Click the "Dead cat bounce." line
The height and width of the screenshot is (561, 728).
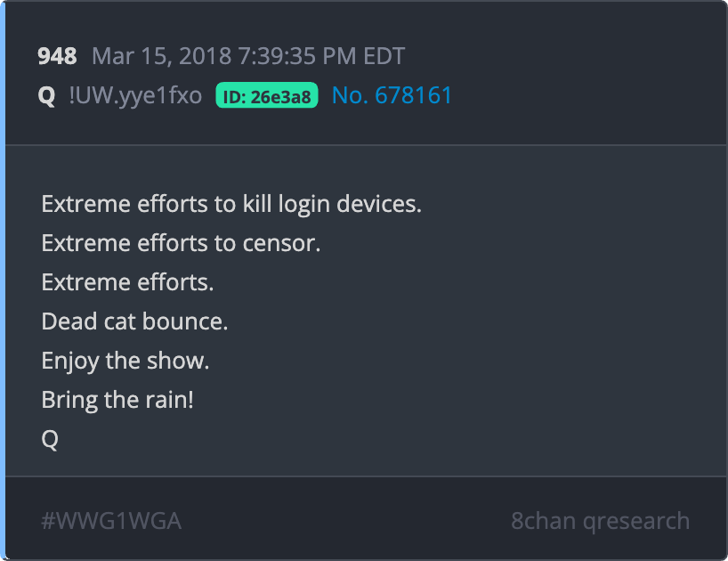[134, 321]
